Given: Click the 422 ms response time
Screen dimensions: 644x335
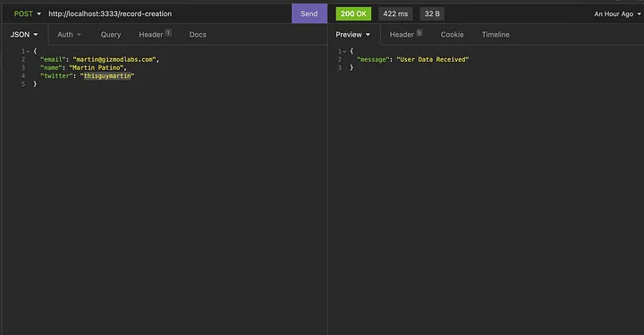Looking at the screenshot, I should (x=395, y=13).
